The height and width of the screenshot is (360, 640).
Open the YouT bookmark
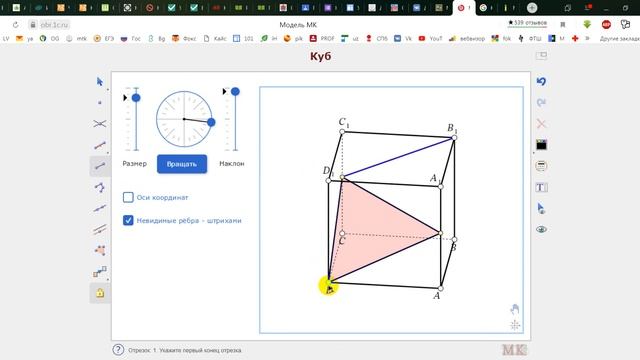pos(430,38)
